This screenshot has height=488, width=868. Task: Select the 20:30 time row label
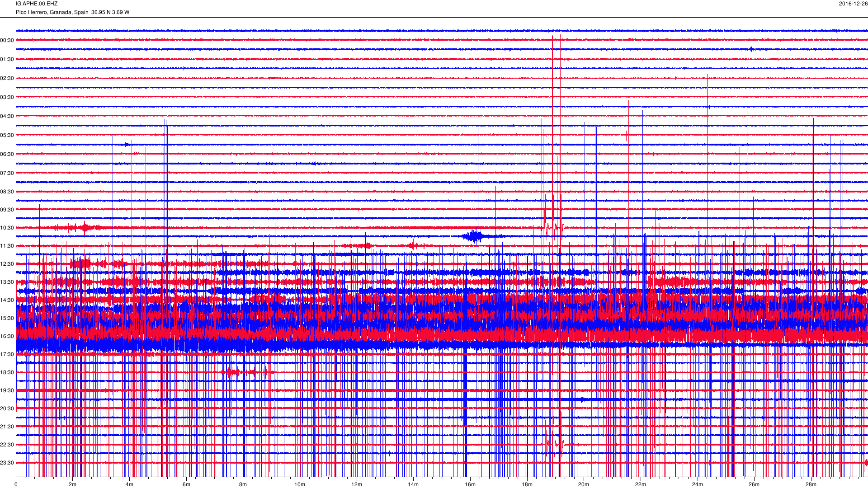coord(7,408)
